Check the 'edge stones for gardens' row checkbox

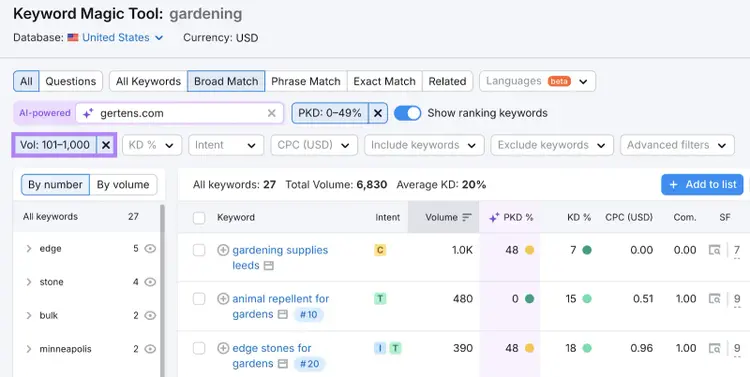pos(199,348)
